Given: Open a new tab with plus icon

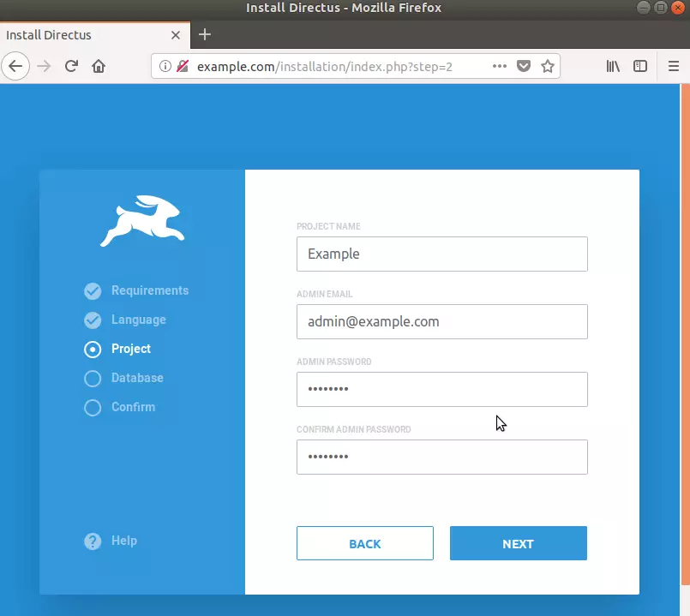Looking at the screenshot, I should [x=205, y=34].
